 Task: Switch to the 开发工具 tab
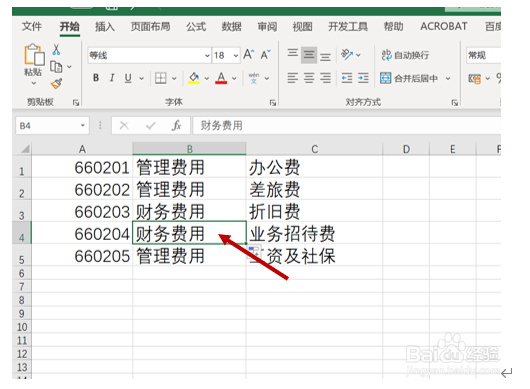(x=348, y=26)
